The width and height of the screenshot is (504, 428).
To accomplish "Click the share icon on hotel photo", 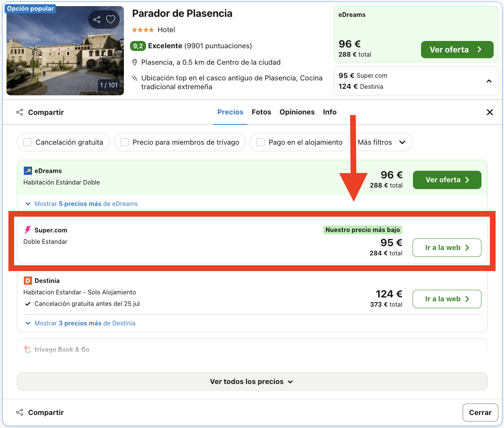I will tap(97, 20).
